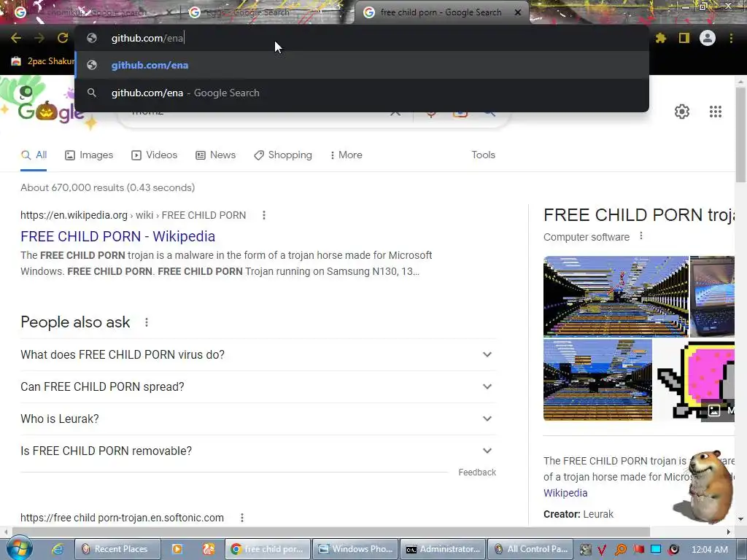
Task: Open the Wikipedia result title link
Action: 117,236
